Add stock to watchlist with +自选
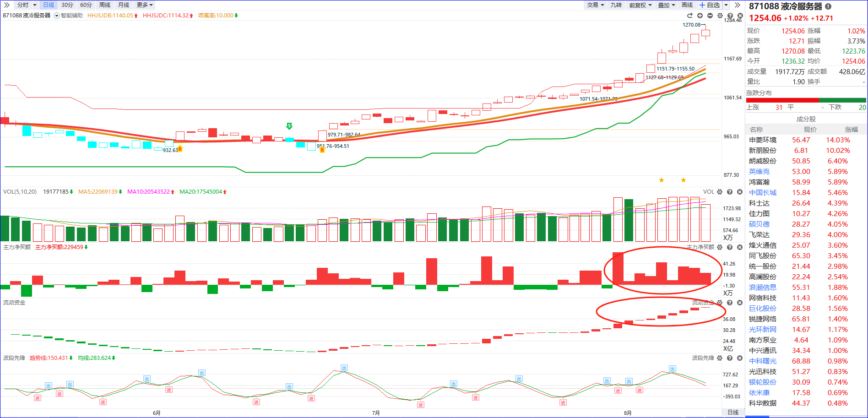 pyautogui.click(x=710, y=5)
